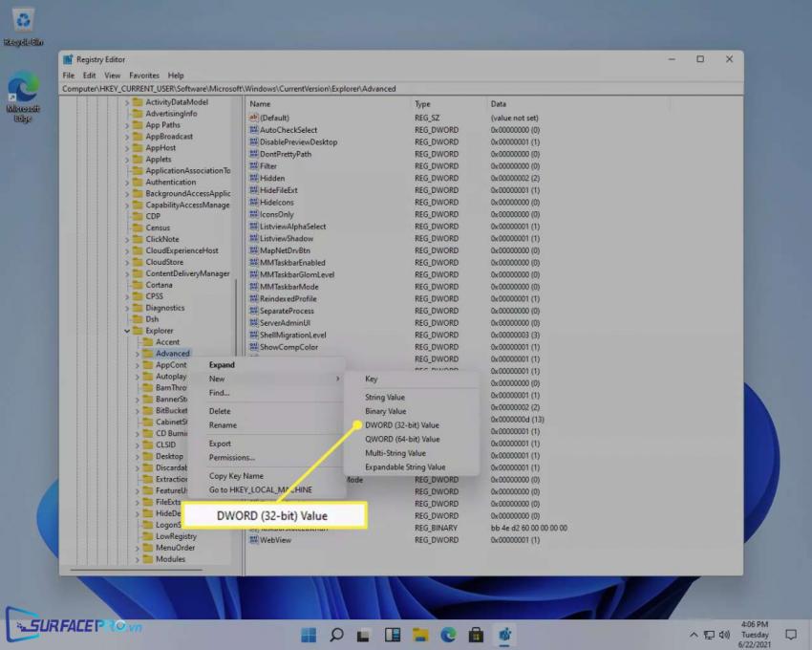Screen dimensions: 812x650
Task: Expand the Modules key
Action: point(138,559)
